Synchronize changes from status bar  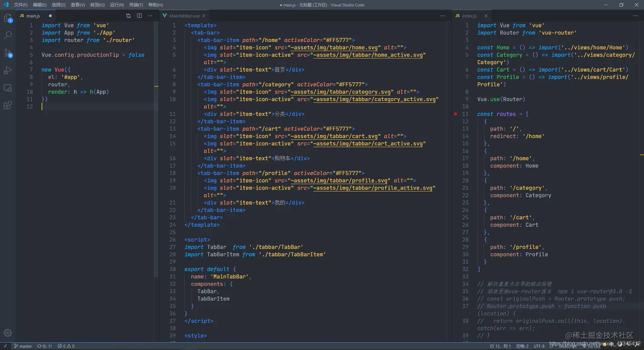coord(44,346)
